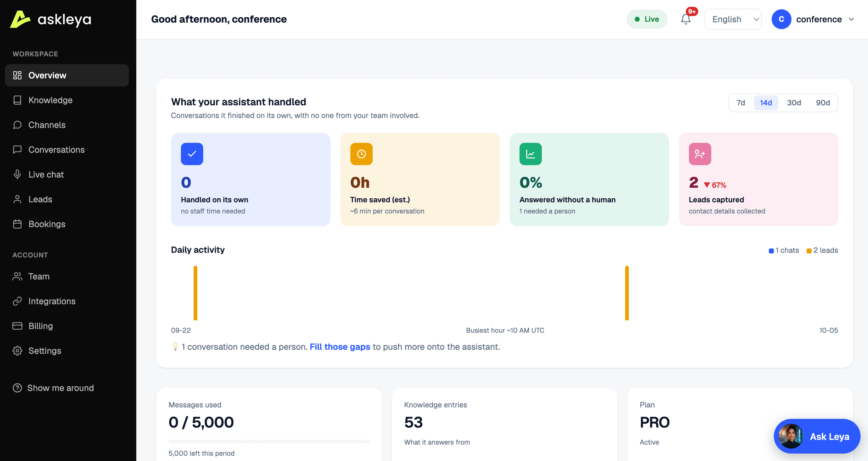Click the Settings gear icon

point(17,350)
